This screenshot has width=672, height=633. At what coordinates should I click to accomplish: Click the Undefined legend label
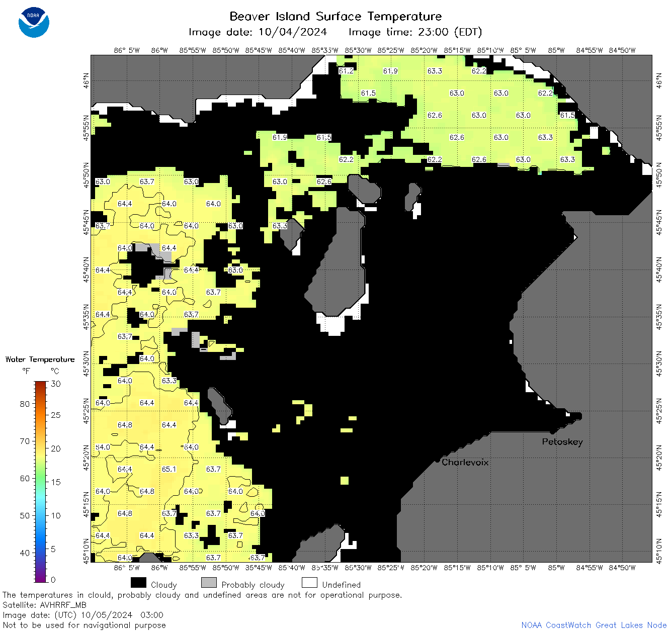pyautogui.click(x=342, y=585)
